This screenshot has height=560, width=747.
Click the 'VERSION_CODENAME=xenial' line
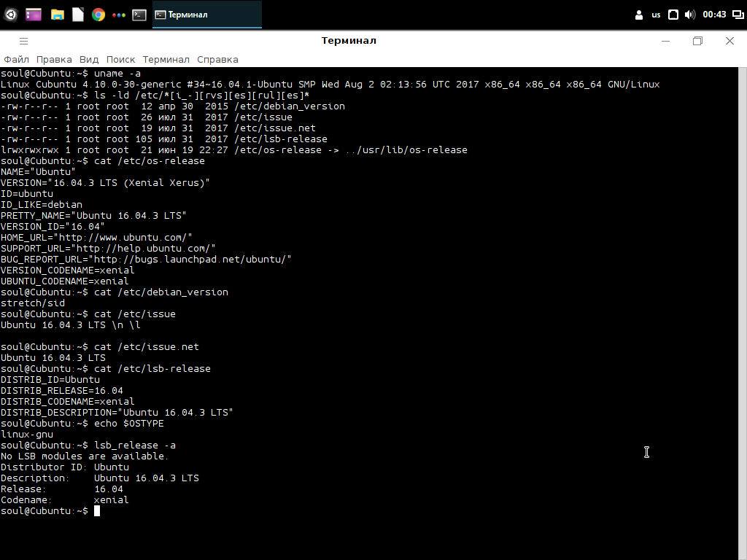tap(67, 271)
